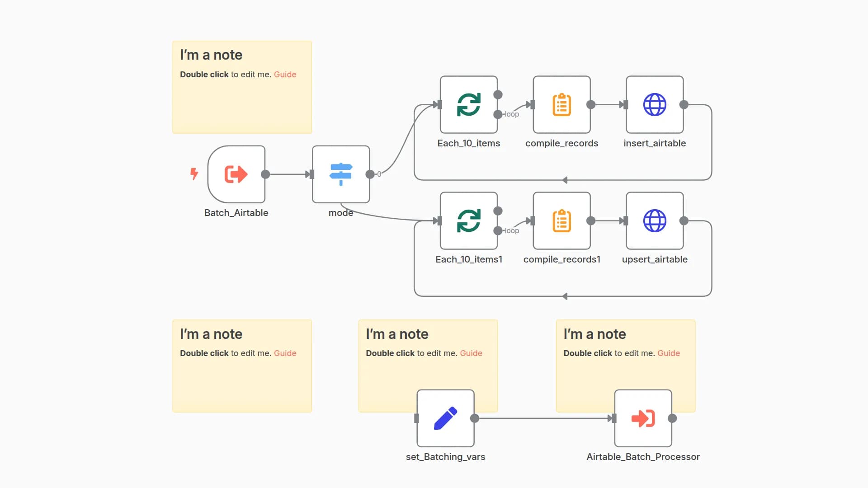Select the sticky note heading above set_Batching_vars
The height and width of the screenshot is (488, 868).
(397, 334)
